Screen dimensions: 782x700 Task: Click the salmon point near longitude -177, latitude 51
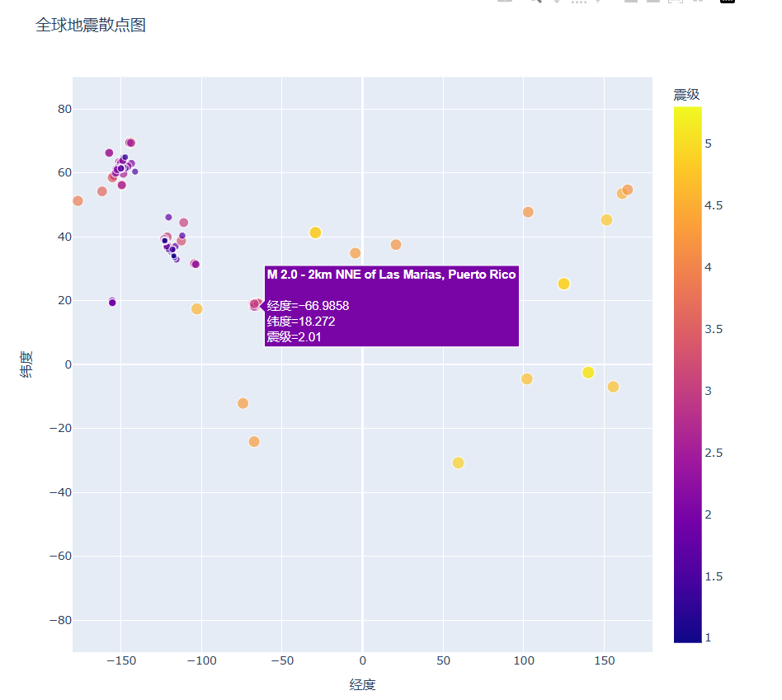click(78, 201)
